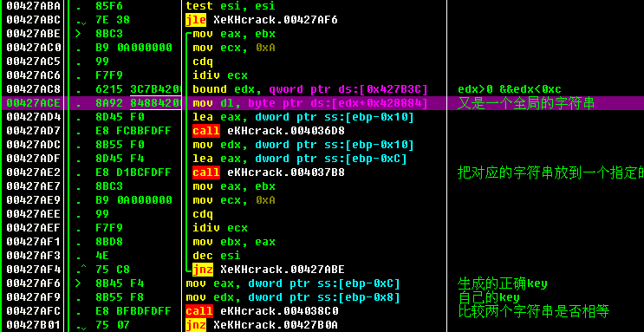Select 'idiv ecx' on row 00427AC6
The width and height of the screenshot is (644, 332).
tap(220, 75)
